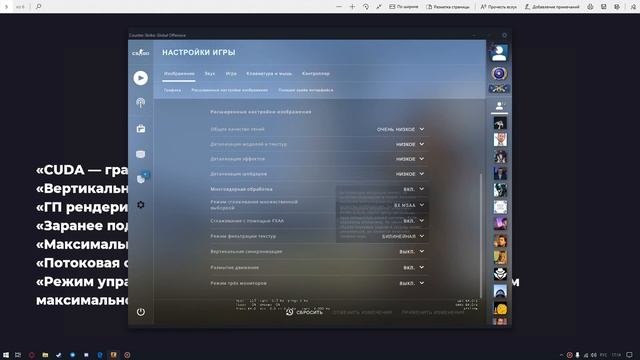Screen dimensions: 640x360
Task: Click Применить изменения button
Action: point(433,312)
